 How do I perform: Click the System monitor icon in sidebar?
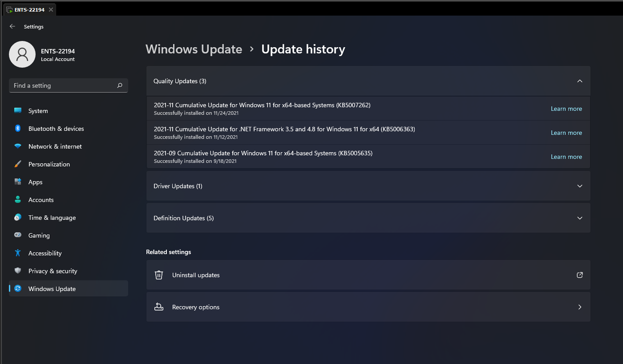[x=18, y=111]
